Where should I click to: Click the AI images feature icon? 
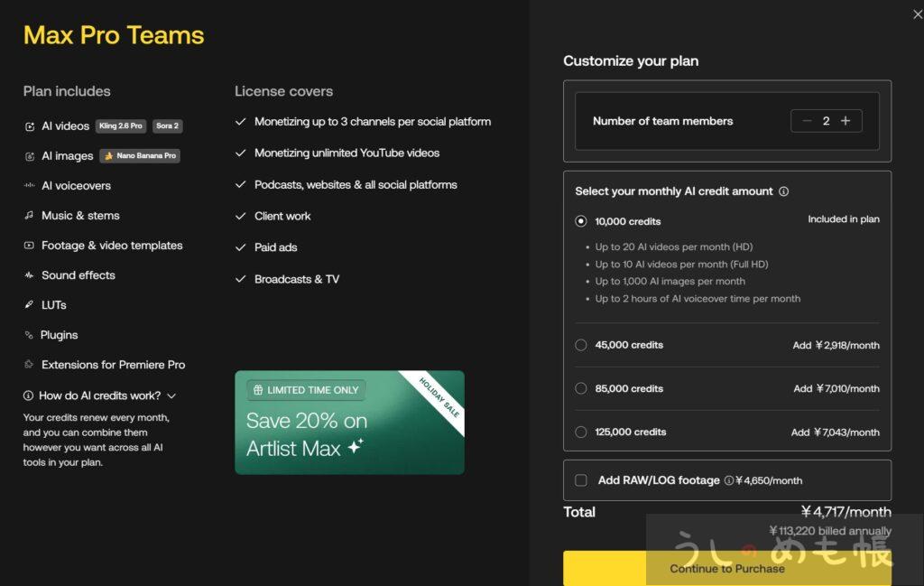pos(30,156)
